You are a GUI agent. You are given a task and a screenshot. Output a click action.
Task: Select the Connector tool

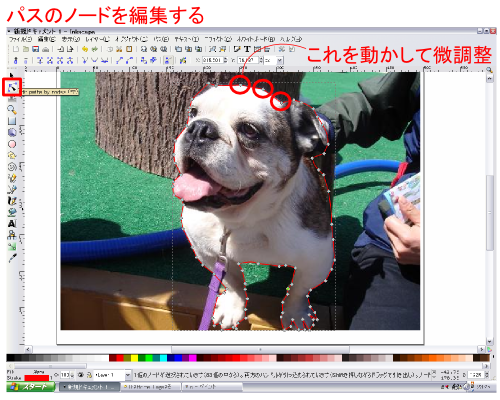[12, 235]
